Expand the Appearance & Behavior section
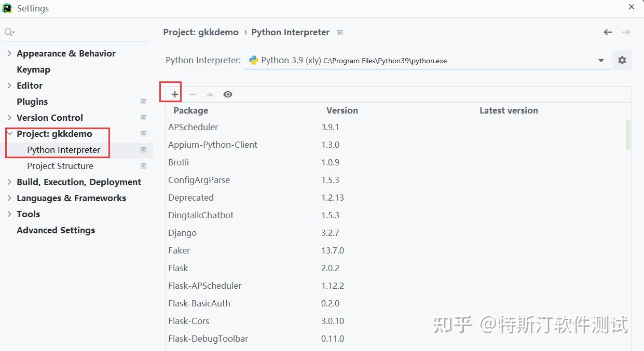This screenshot has width=644, height=351. click(x=9, y=53)
